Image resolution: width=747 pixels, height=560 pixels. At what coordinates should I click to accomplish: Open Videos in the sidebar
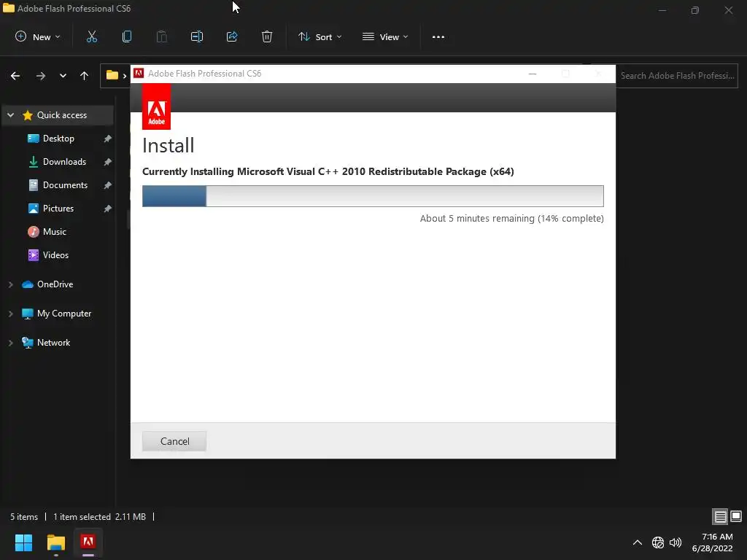[x=55, y=255]
